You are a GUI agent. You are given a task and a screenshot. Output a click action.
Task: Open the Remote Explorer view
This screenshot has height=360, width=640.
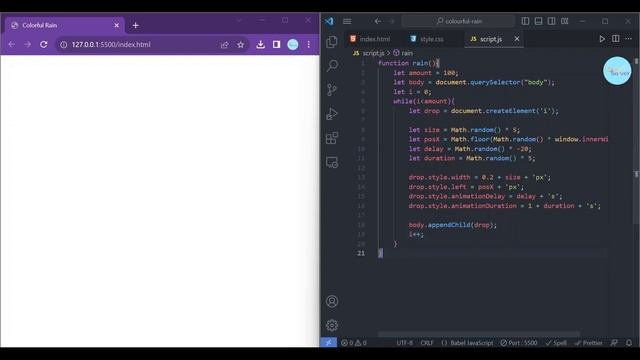pos(332,162)
